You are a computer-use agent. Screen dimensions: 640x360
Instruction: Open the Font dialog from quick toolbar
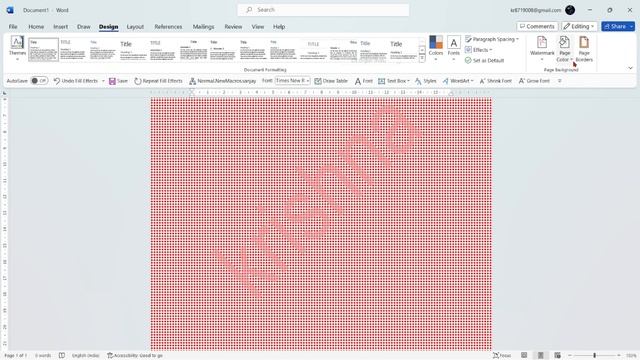point(363,81)
